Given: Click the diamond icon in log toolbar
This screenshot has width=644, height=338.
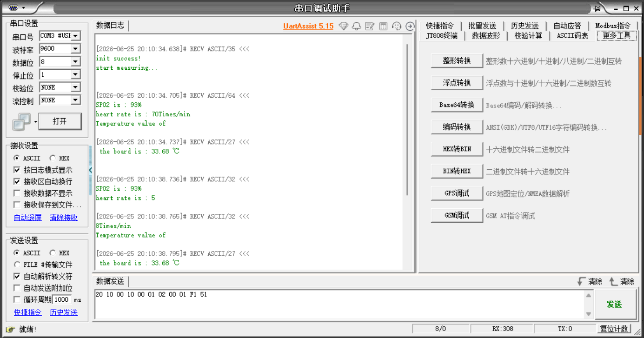Looking at the screenshot, I should click(x=343, y=27).
